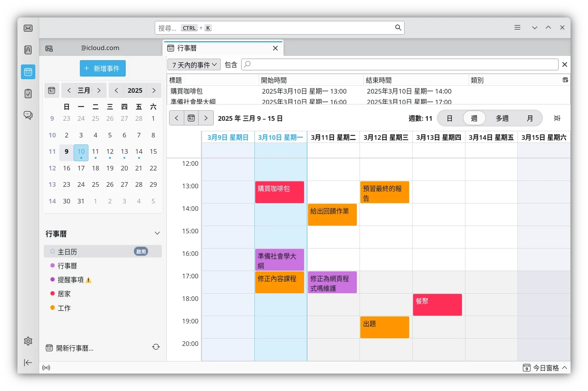
Task: Open the Tasks panel in the sidebar
Action: coord(28,93)
